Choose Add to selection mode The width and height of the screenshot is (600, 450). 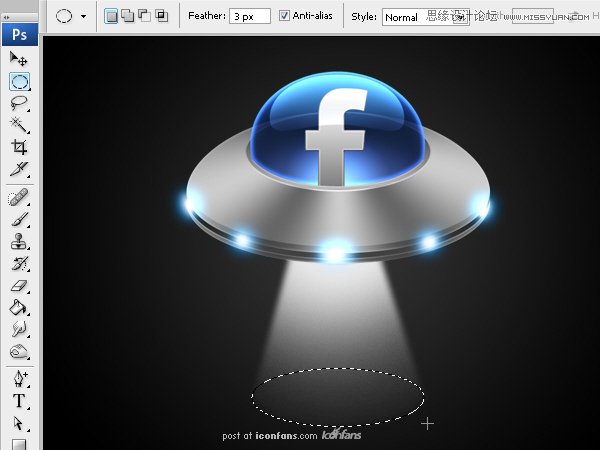[127, 16]
